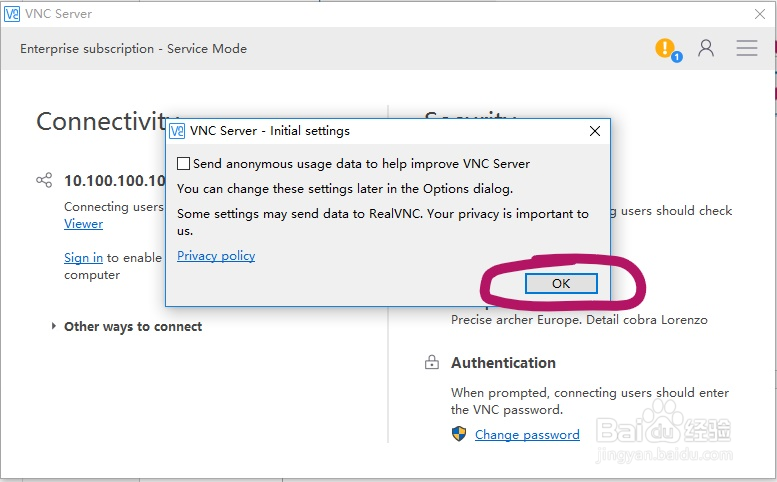
Task: Click the shield icon next to Change password
Action: (x=459, y=434)
